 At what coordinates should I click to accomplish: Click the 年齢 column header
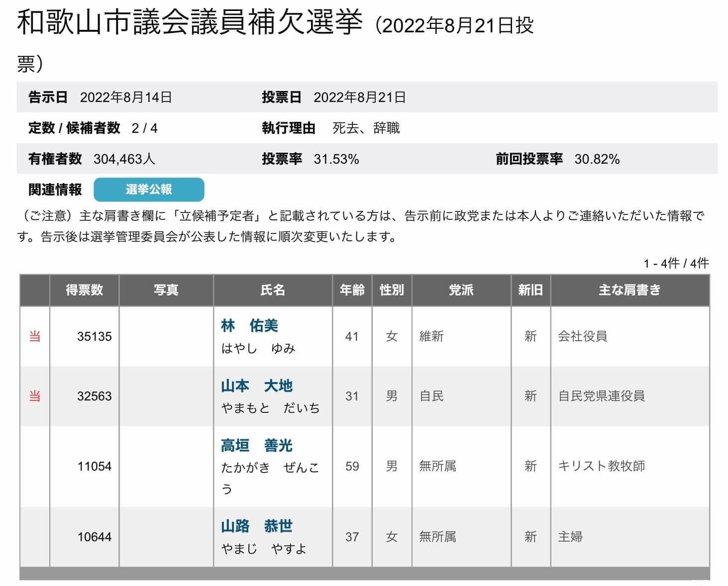point(352,290)
